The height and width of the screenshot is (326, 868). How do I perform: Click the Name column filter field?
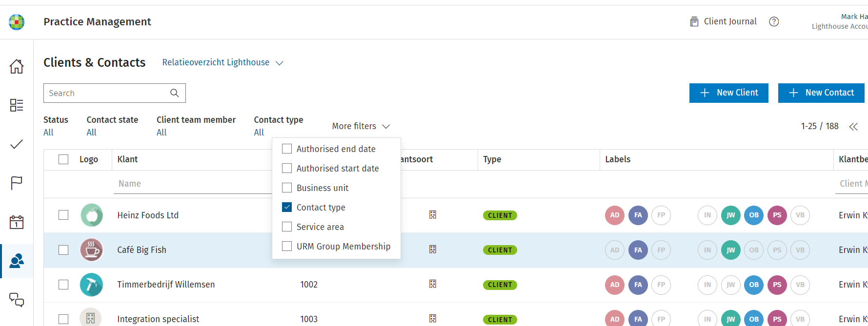coord(193,184)
